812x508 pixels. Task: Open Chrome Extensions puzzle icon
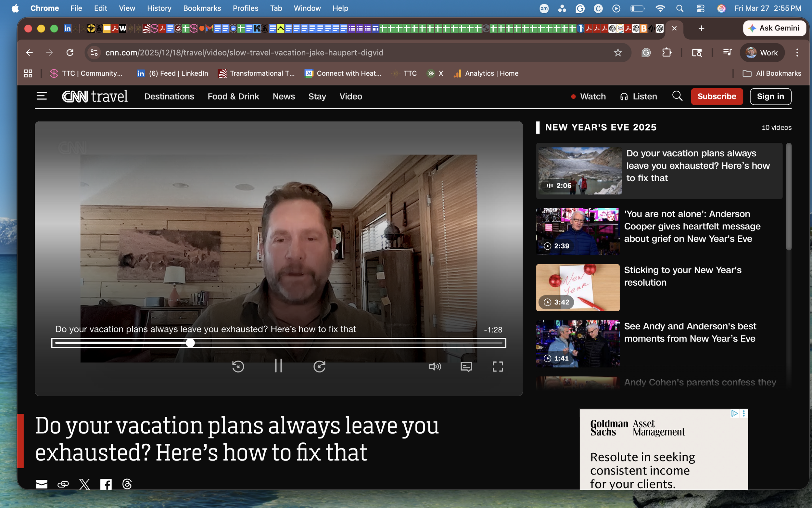pos(667,53)
